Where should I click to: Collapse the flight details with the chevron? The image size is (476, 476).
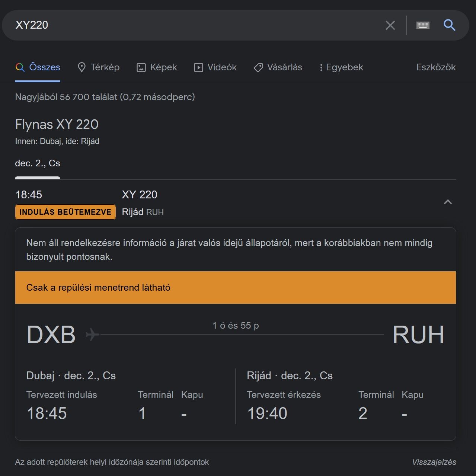(x=448, y=202)
